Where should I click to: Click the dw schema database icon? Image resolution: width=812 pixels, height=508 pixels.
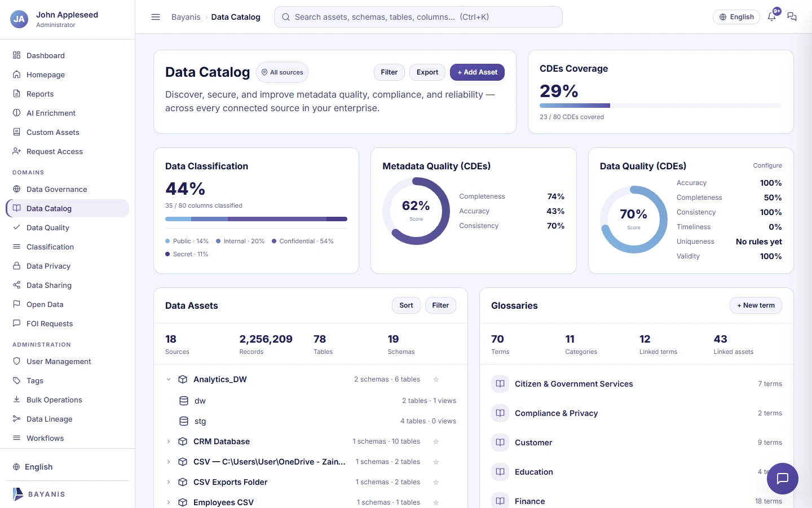click(184, 401)
